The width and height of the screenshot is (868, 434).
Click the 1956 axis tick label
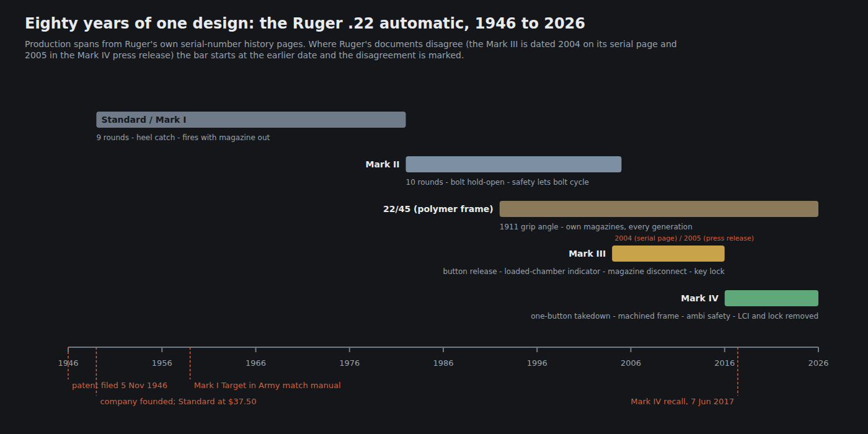click(162, 363)
